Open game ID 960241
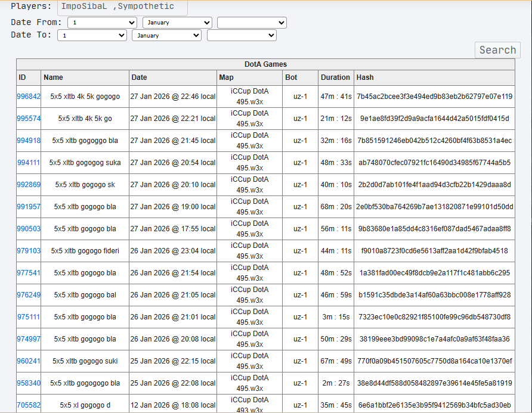This screenshot has width=532, height=413. tap(29, 361)
